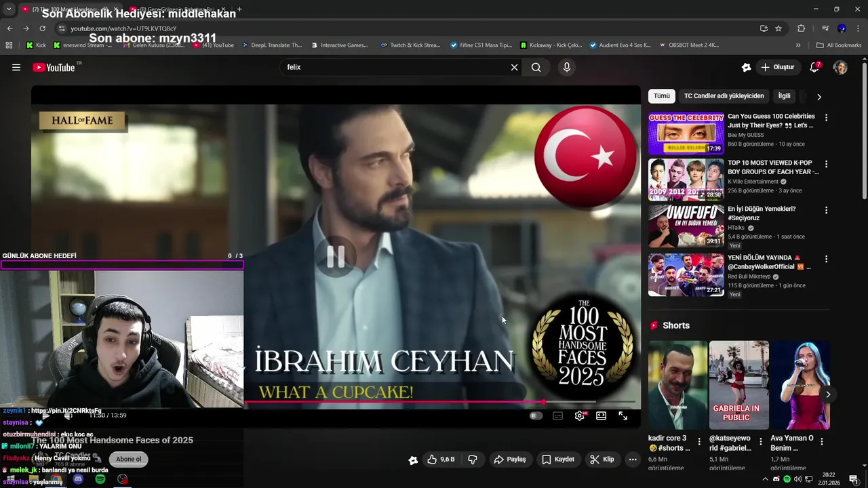Open the player settings gear
The height and width of the screenshot is (488, 868).
coord(579,415)
